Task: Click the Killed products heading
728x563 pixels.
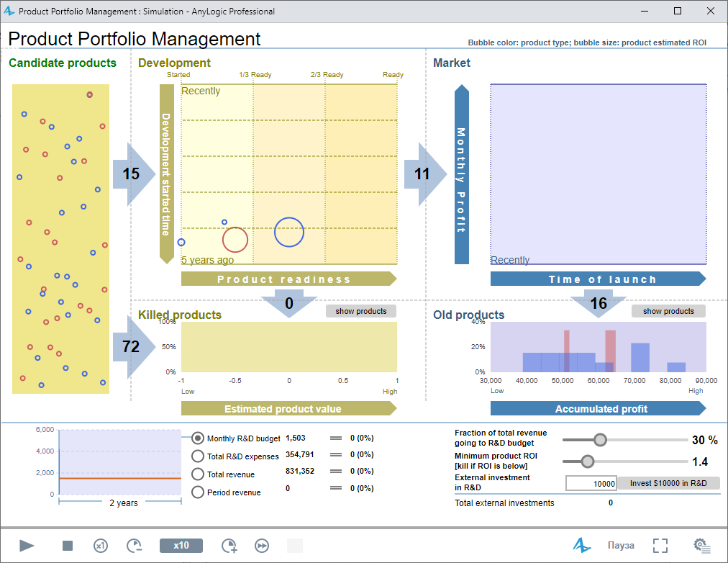Action: [180, 315]
